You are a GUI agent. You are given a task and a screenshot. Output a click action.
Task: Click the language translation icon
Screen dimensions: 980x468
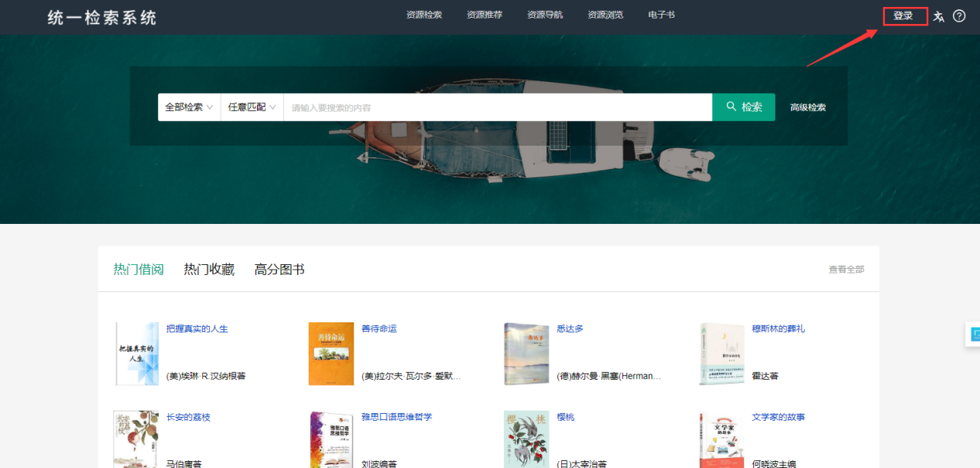click(x=938, y=16)
